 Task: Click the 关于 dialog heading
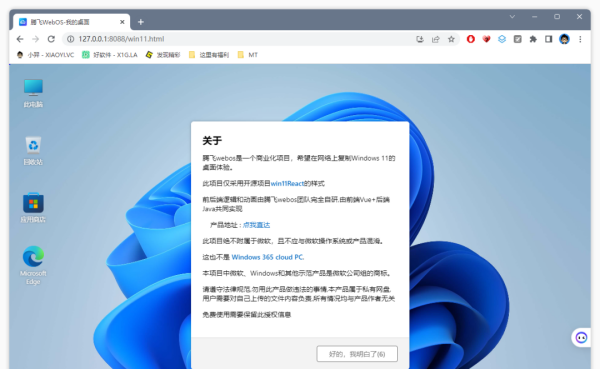212,140
